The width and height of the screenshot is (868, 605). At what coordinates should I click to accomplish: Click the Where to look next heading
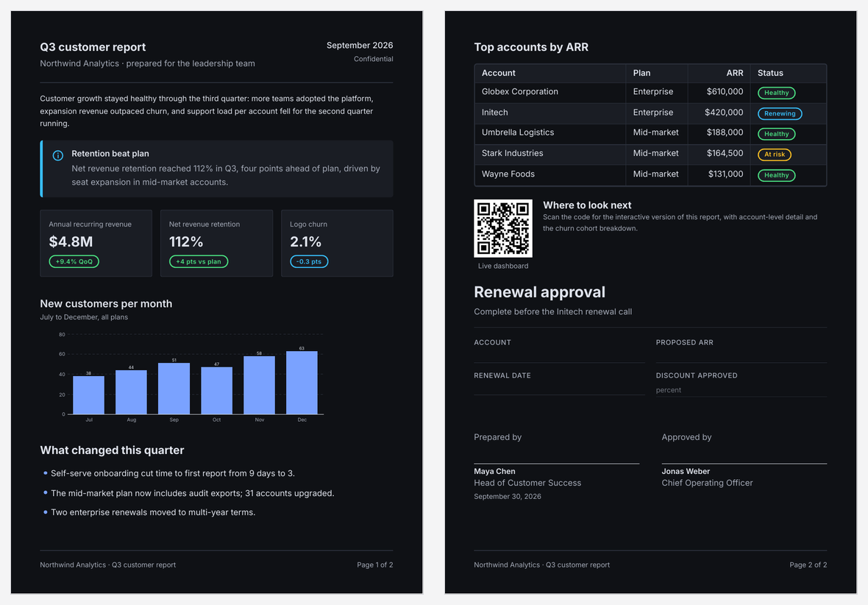coord(587,205)
